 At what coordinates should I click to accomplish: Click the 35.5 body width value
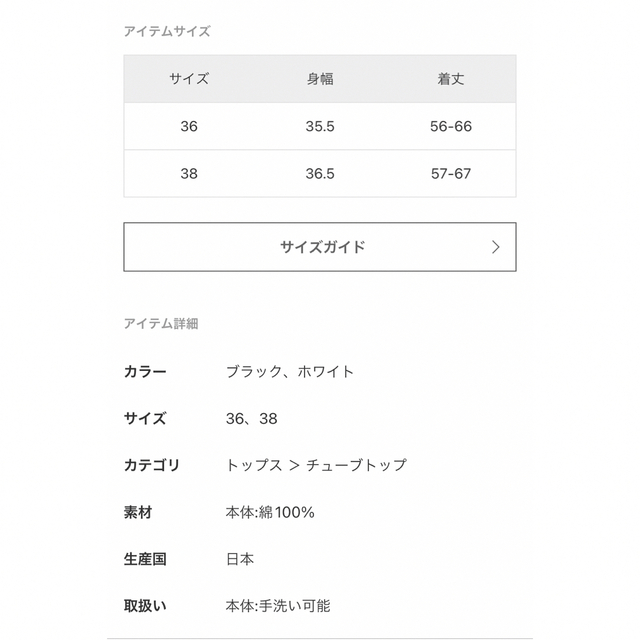[320, 127]
